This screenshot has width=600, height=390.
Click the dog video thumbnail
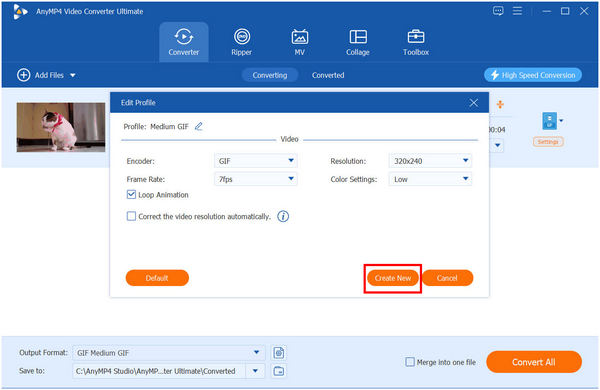(x=61, y=127)
